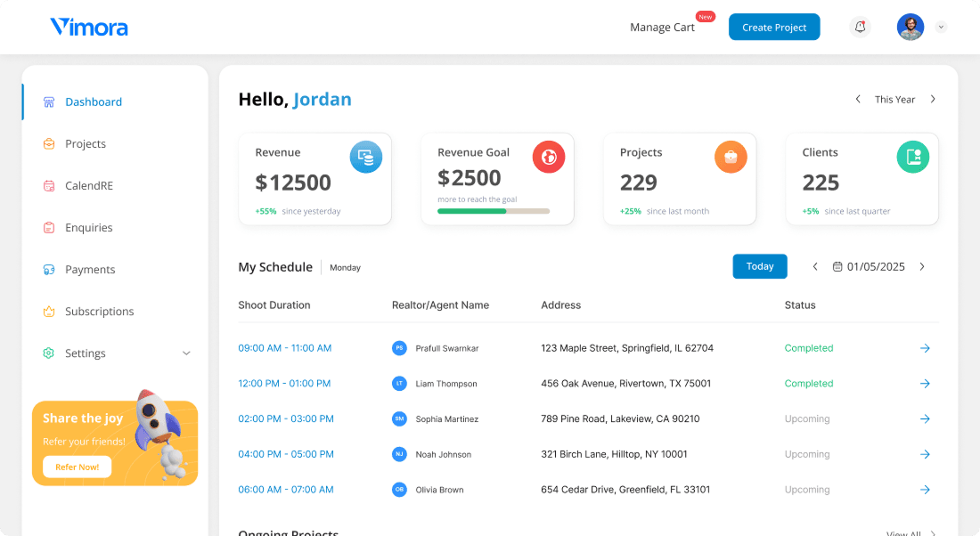This screenshot has width=980, height=536.
Task: Open Olivia Brown row arrow
Action: click(x=925, y=490)
